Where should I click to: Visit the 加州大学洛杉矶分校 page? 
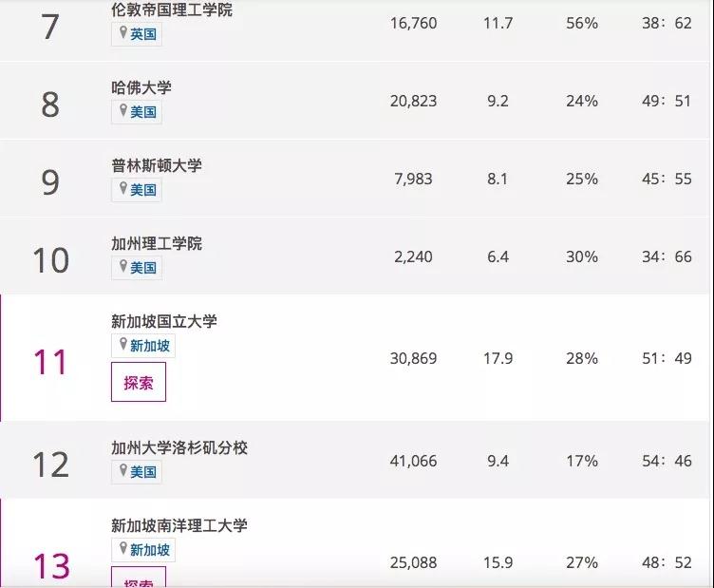pos(179,446)
